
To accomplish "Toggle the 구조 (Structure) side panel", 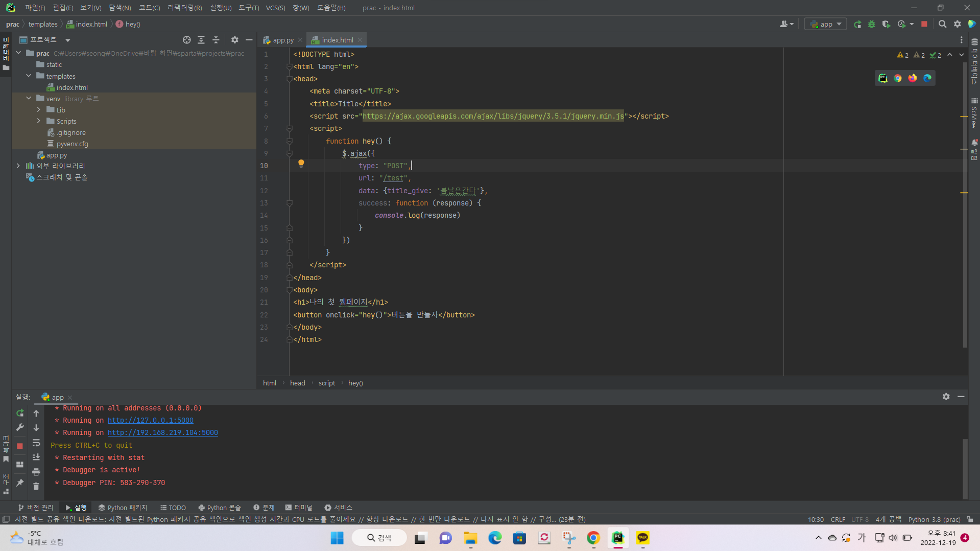I will [x=6, y=484].
